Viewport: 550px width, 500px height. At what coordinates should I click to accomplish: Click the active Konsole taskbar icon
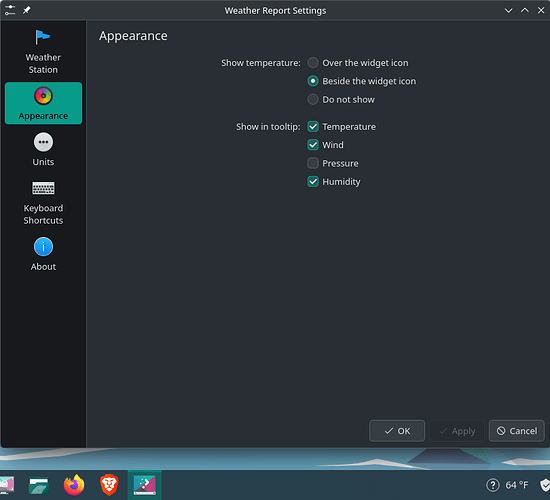145,485
